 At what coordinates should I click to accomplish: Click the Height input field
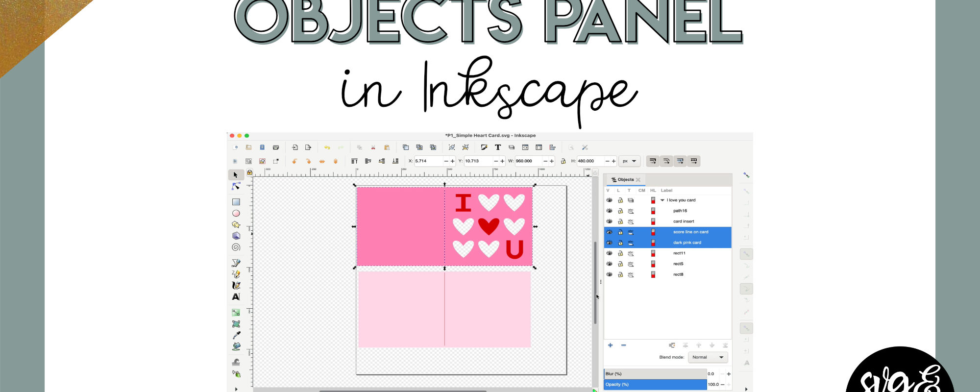coord(590,161)
